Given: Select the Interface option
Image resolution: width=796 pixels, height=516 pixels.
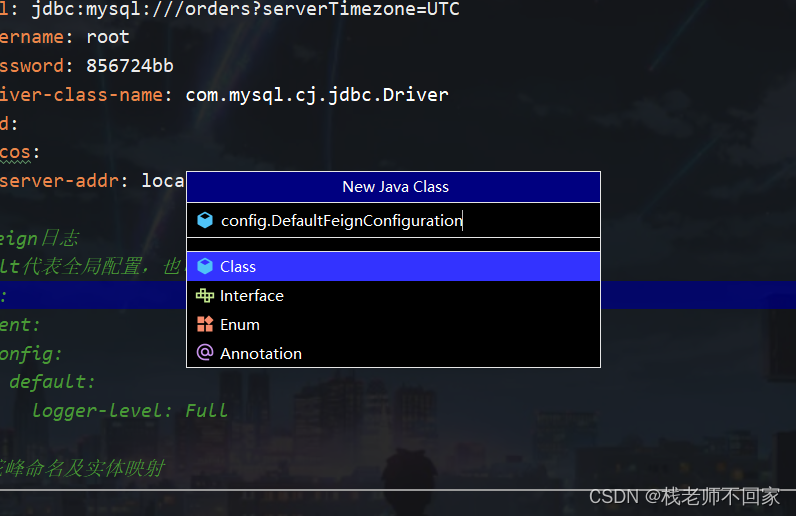Looking at the screenshot, I should tap(393, 296).
